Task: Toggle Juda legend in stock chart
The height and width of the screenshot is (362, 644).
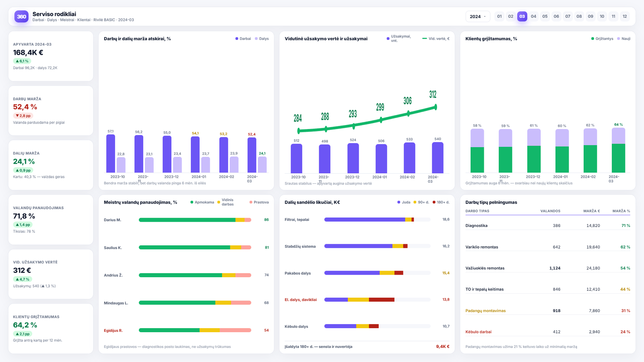Action: [x=404, y=202]
